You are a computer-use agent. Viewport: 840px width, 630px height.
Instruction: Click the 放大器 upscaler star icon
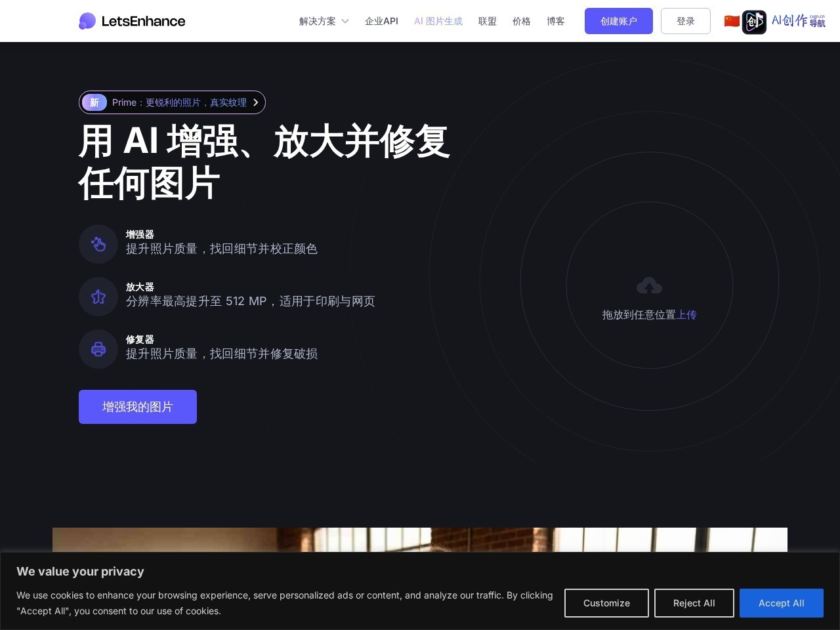tap(98, 297)
